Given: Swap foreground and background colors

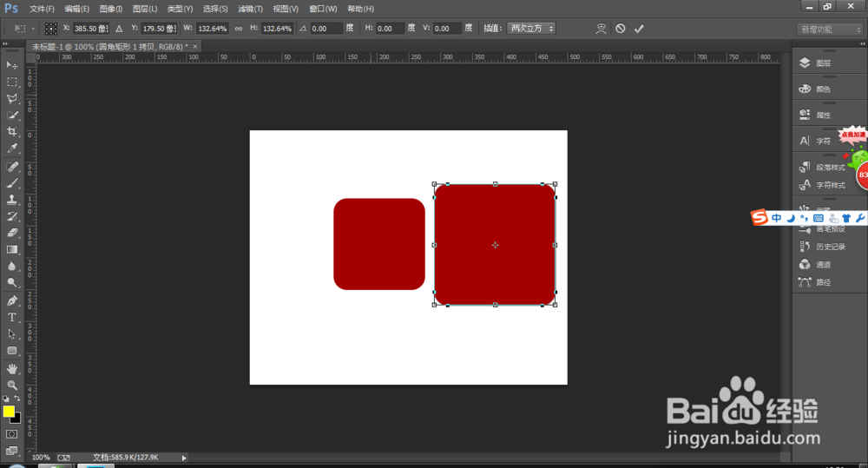Looking at the screenshot, I should point(17,399).
